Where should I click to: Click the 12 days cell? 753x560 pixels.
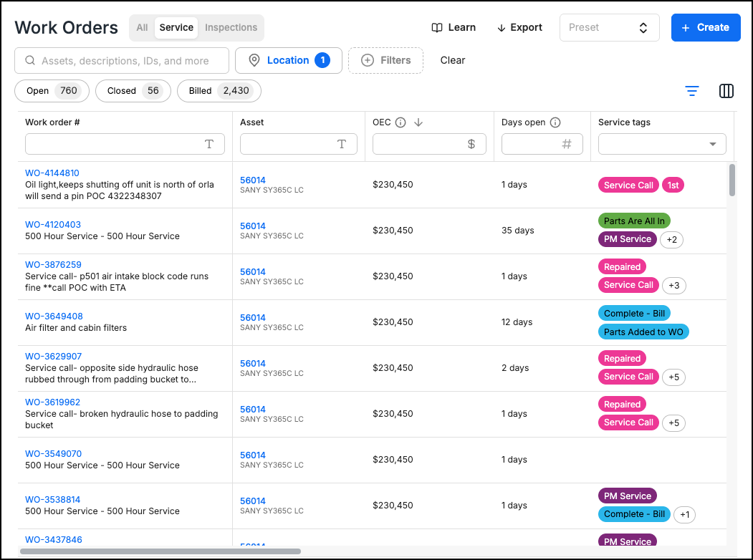(x=517, y=322)
